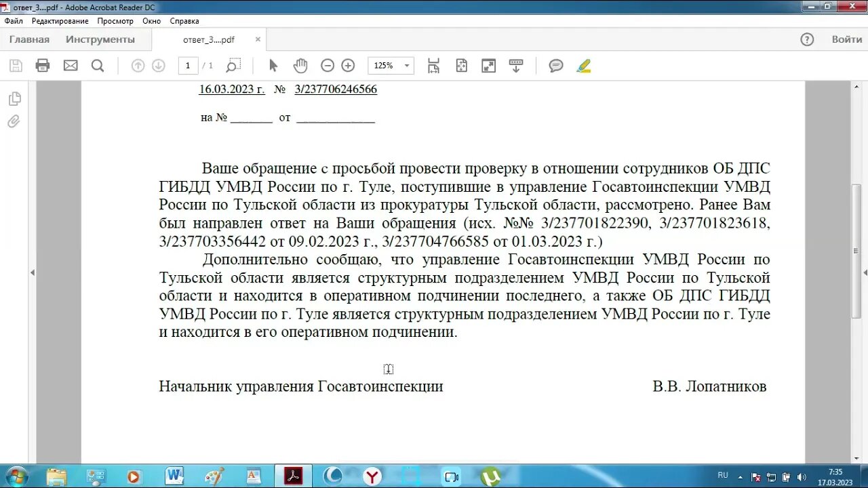Click the vertical scrollbar thumb
Image resolution: width=868 pixels, height=488 pixels.
[x=856, y=250]
